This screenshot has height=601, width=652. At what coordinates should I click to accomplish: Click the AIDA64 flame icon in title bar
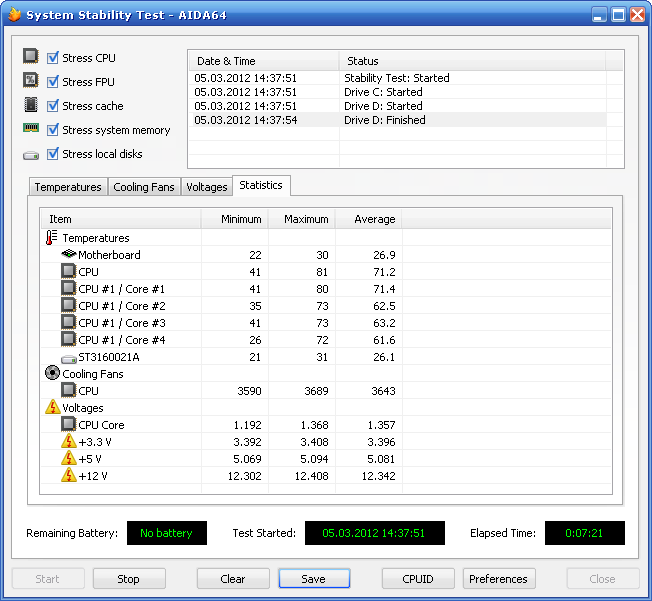tap(13, 15)
